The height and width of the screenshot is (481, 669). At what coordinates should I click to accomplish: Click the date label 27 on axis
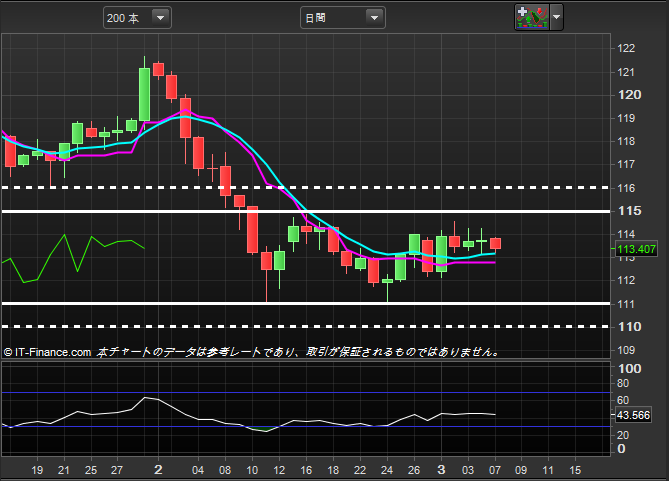117,470
